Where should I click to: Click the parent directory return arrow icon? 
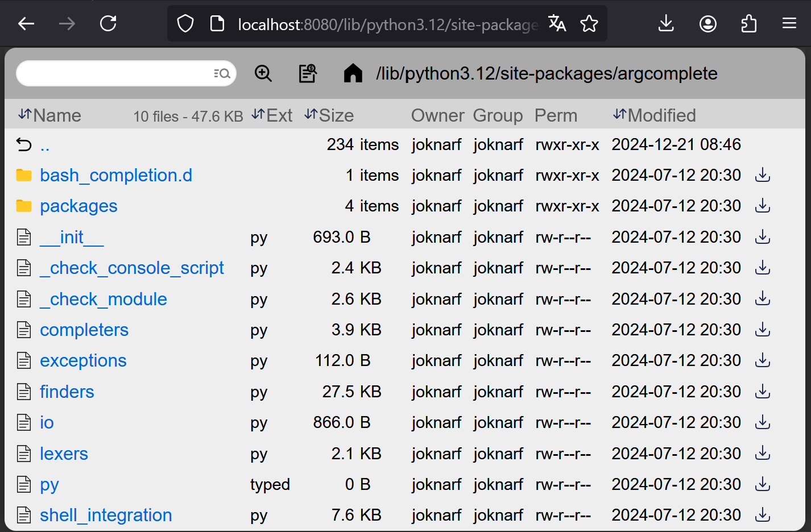[24, 145]
